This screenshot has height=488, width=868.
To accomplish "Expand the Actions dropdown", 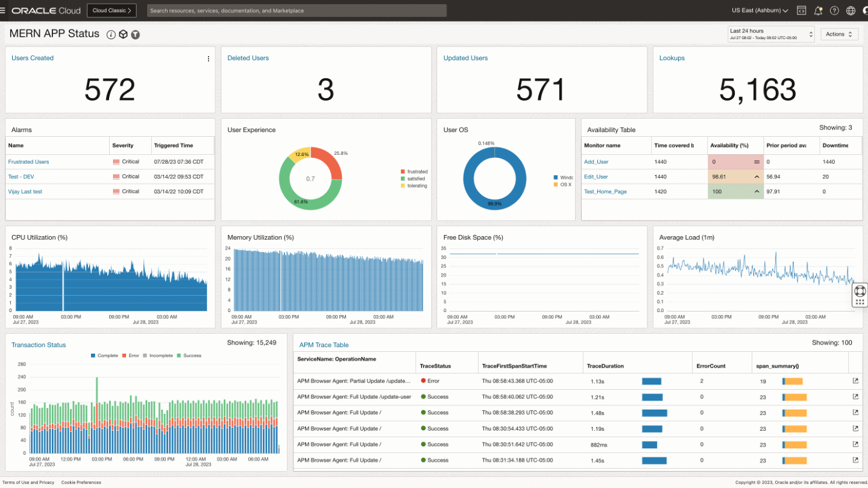I will tap(839, 34).
